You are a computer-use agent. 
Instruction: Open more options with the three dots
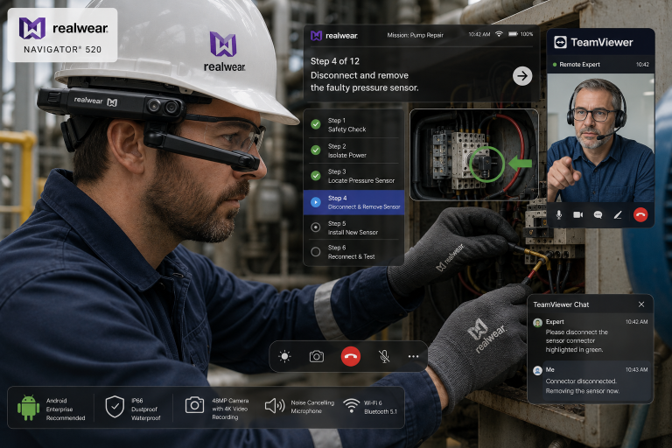coord(413,356)
